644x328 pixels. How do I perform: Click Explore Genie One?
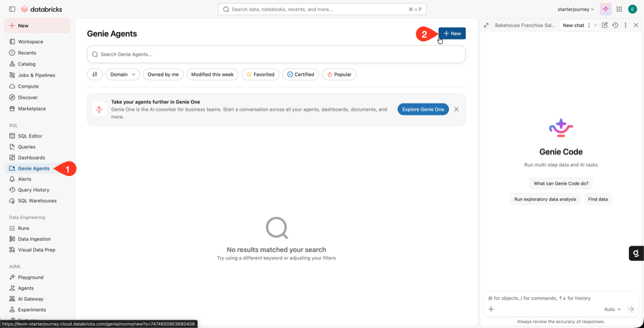point(423,109)
